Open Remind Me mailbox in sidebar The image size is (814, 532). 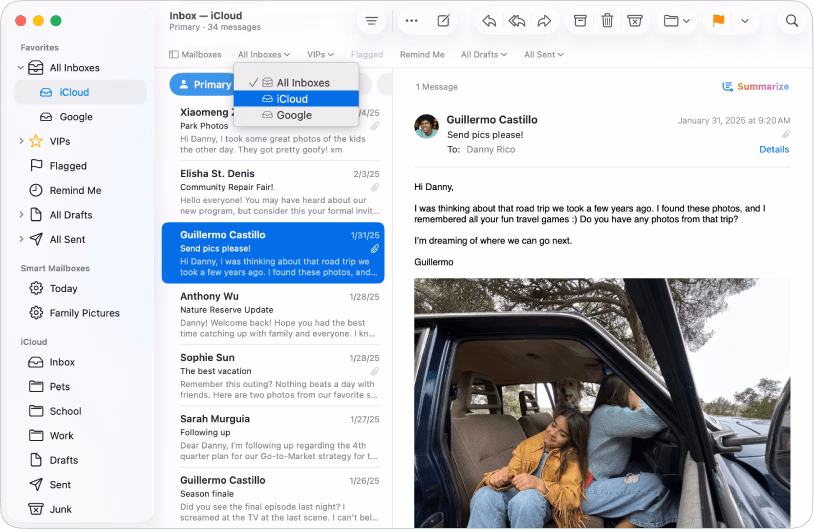click(x=80, y=190)
